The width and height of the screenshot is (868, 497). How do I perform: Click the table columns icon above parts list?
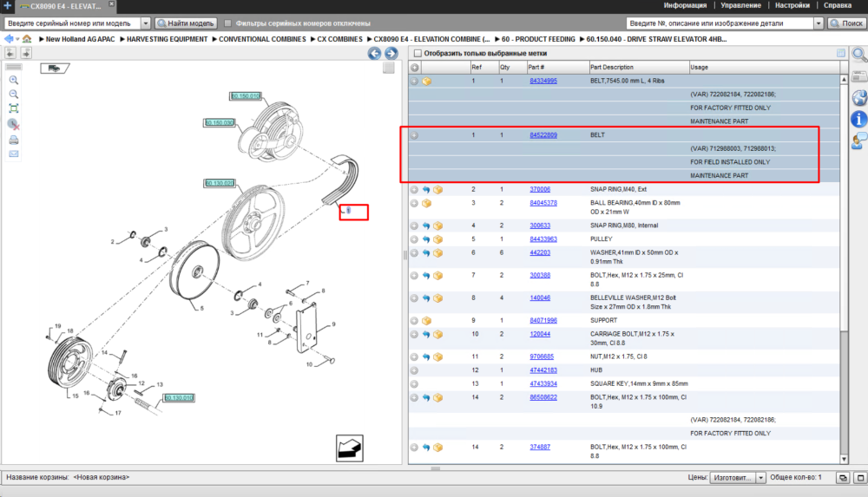coord(841,53)
